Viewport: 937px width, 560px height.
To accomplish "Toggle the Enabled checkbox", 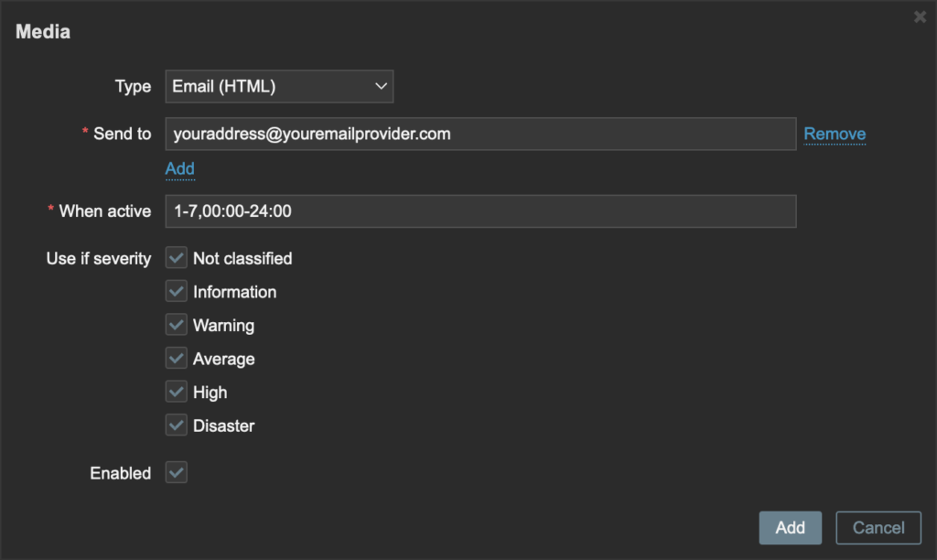I will 177,473.
